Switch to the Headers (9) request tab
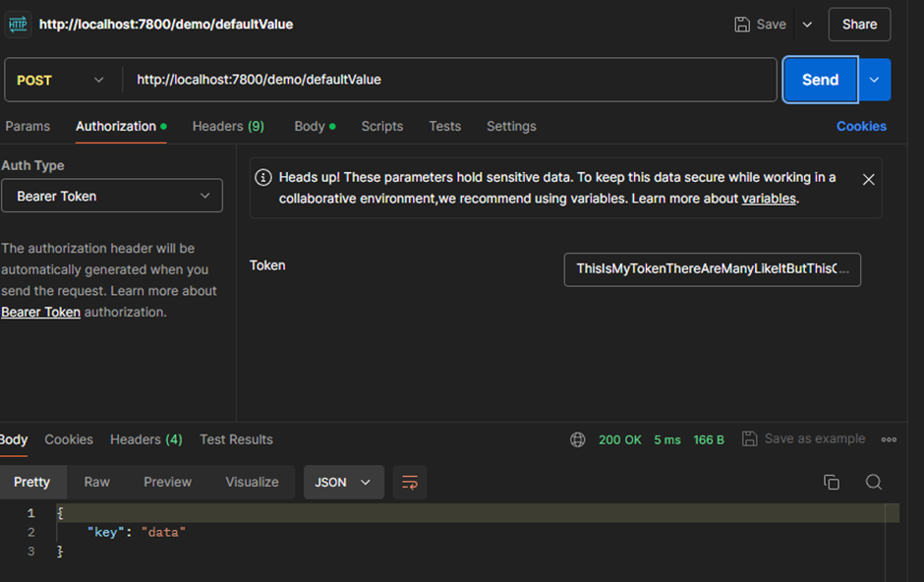924x582 pixels. point(228,126)
